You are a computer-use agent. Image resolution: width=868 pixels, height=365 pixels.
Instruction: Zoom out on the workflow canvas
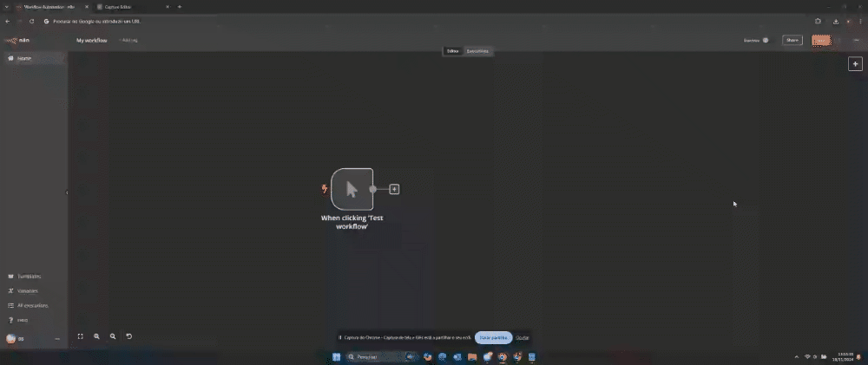(113, 336)
